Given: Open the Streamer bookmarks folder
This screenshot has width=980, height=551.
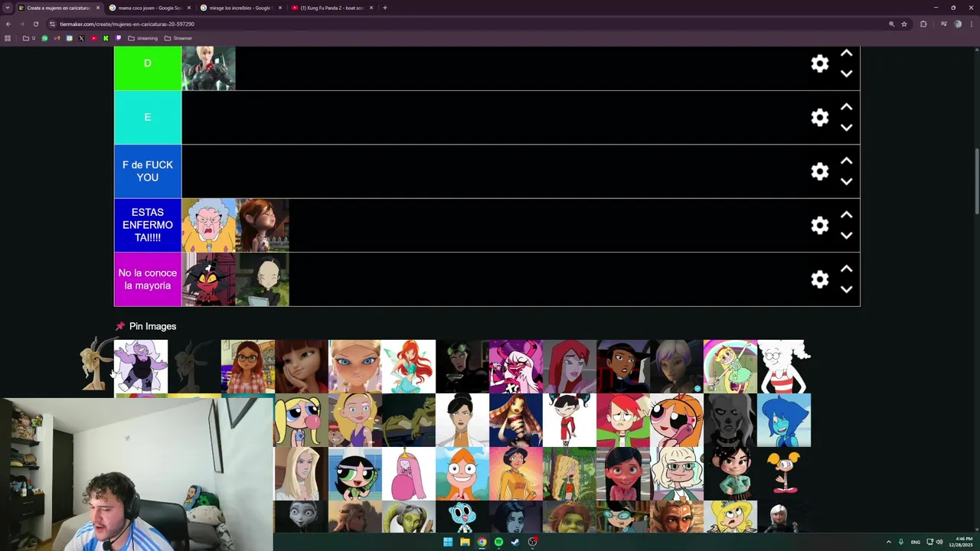Looking at the screenshot, I should pos(178,38).
